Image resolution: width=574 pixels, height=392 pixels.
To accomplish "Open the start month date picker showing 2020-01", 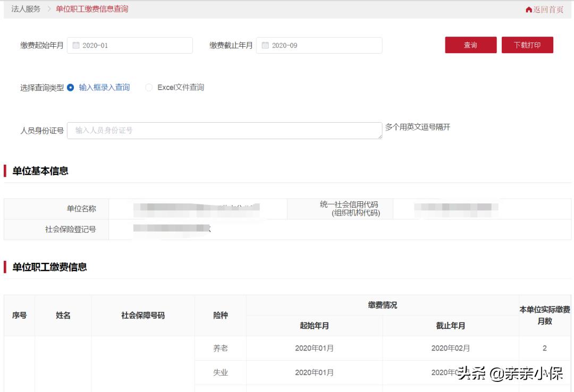I will point(130,46).
